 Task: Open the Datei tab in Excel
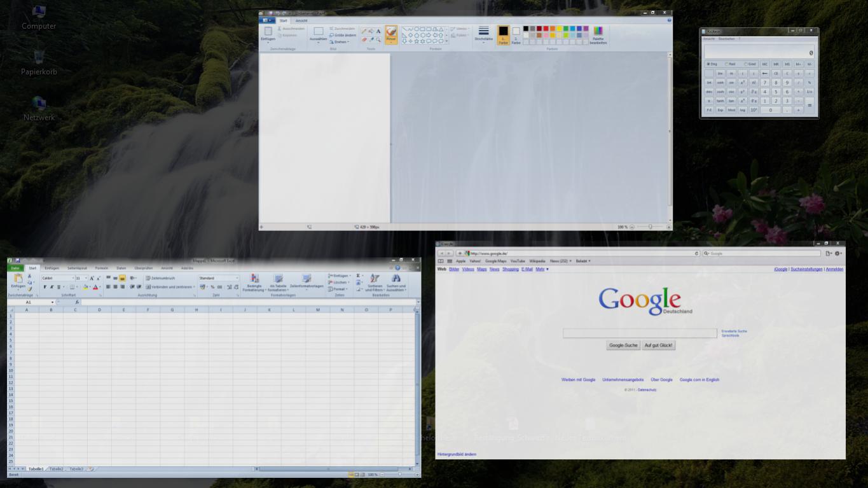(15, 268)
